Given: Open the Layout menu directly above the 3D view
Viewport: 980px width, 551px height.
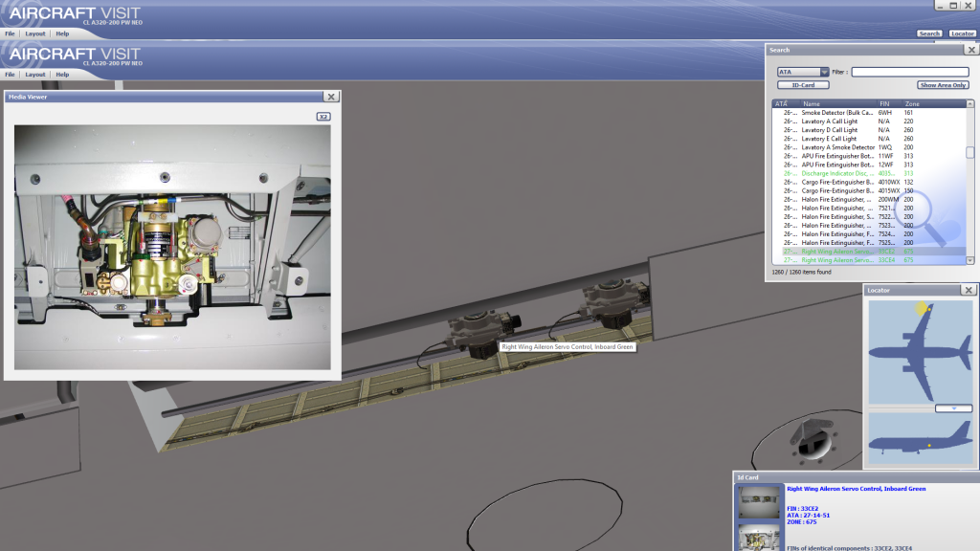Looking at the screenshot, I should click(x=35, y=75).
